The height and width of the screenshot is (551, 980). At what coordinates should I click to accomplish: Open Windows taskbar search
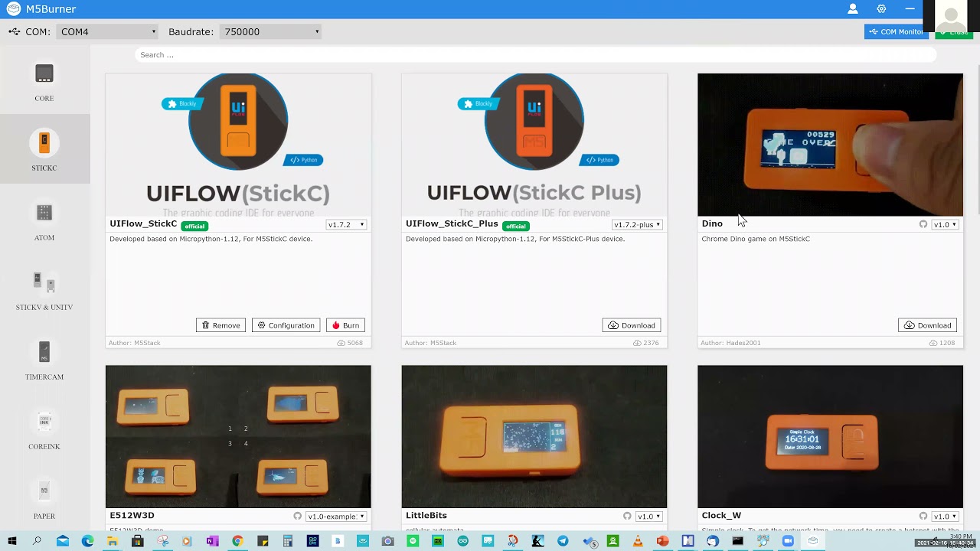coord(37,541)
